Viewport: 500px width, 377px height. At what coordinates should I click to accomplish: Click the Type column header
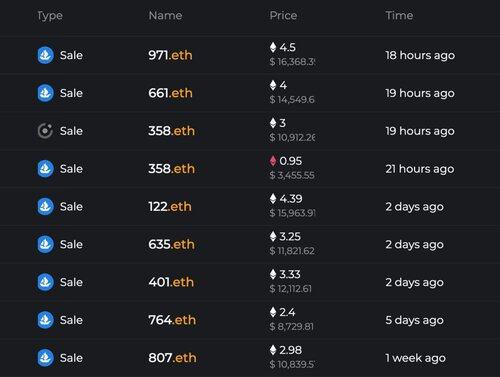(50, 16)
